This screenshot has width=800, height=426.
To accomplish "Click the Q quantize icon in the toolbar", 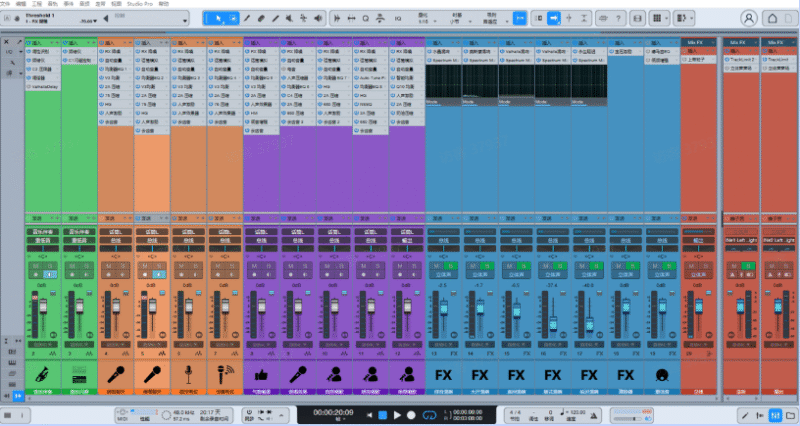I will (366, 18).
